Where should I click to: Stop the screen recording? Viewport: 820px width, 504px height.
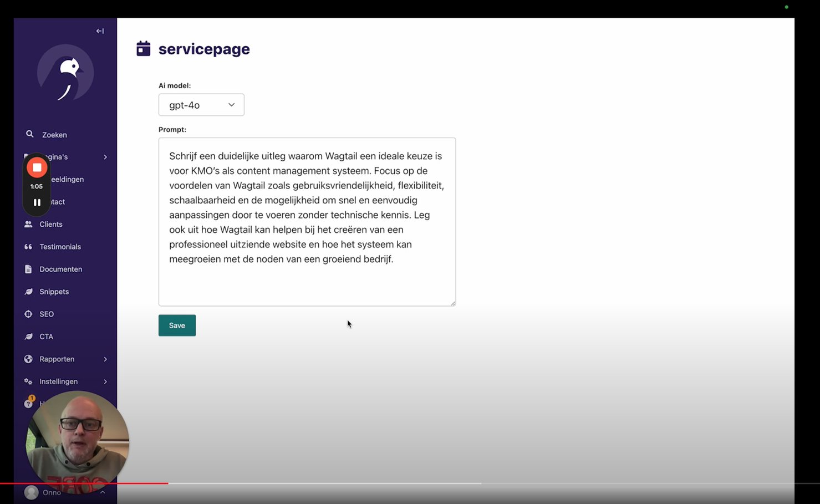click(37, 167)
